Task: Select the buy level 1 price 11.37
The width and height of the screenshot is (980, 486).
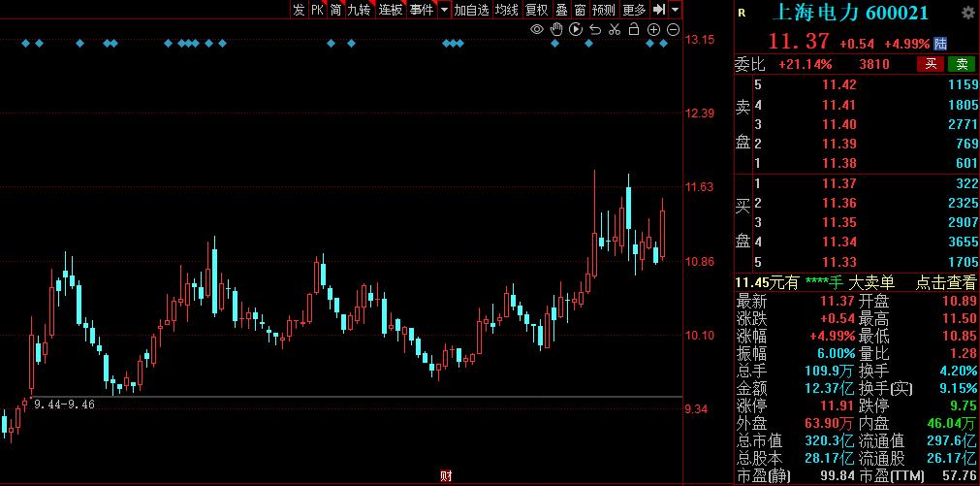Action: tap(839, 183)
